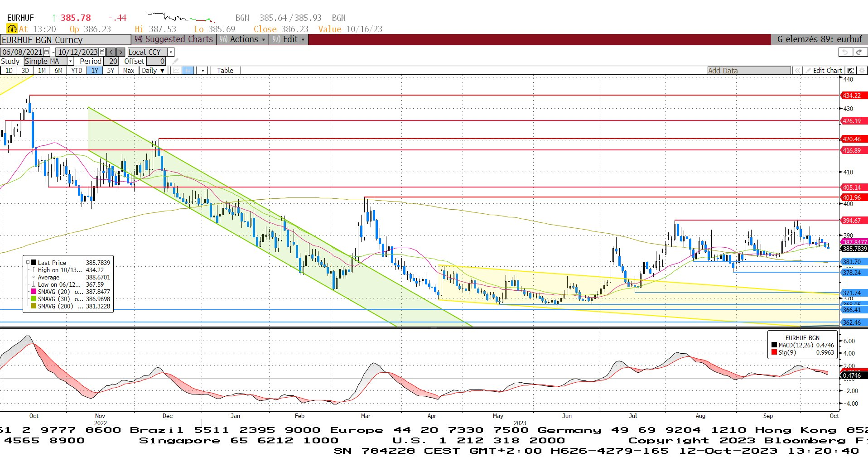Open Daily periodicity dropdown
Viewport: 868px width, 476px height.
[153, 70]
